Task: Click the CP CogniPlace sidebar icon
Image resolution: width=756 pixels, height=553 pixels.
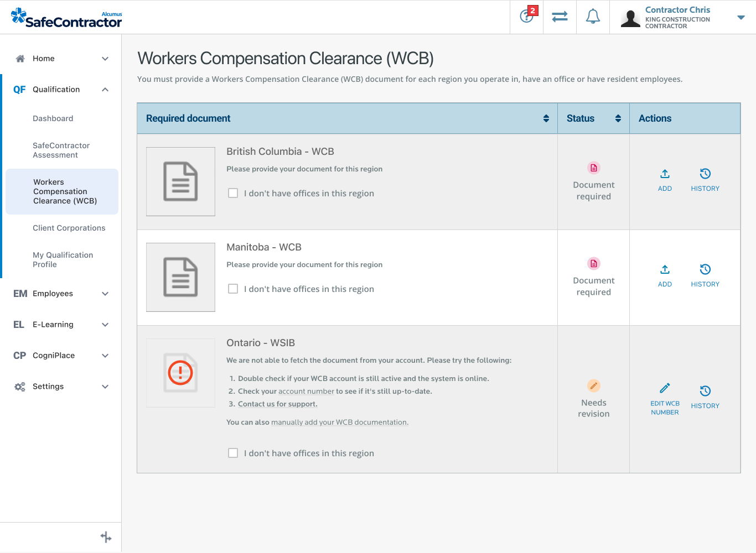Action: click(x=19, y=356)
